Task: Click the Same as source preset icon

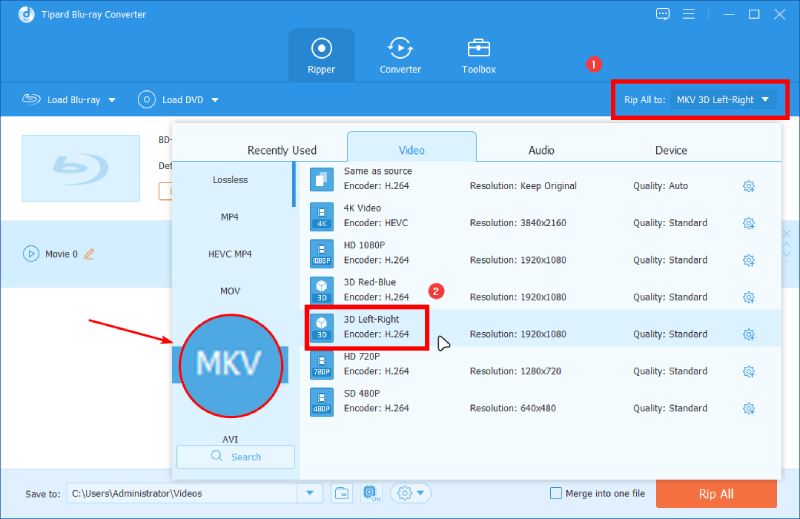Action: [x=322, y=179]
